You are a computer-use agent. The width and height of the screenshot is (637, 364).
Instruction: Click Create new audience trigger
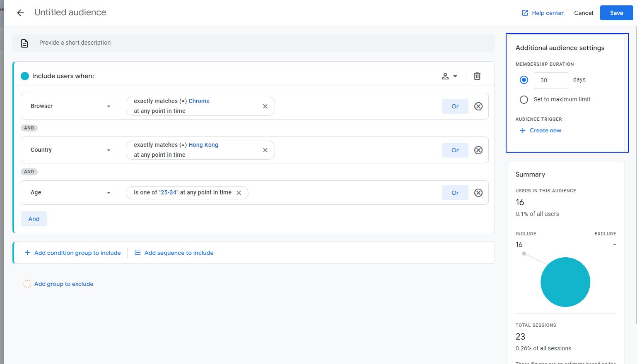click(x=545, y=130)
